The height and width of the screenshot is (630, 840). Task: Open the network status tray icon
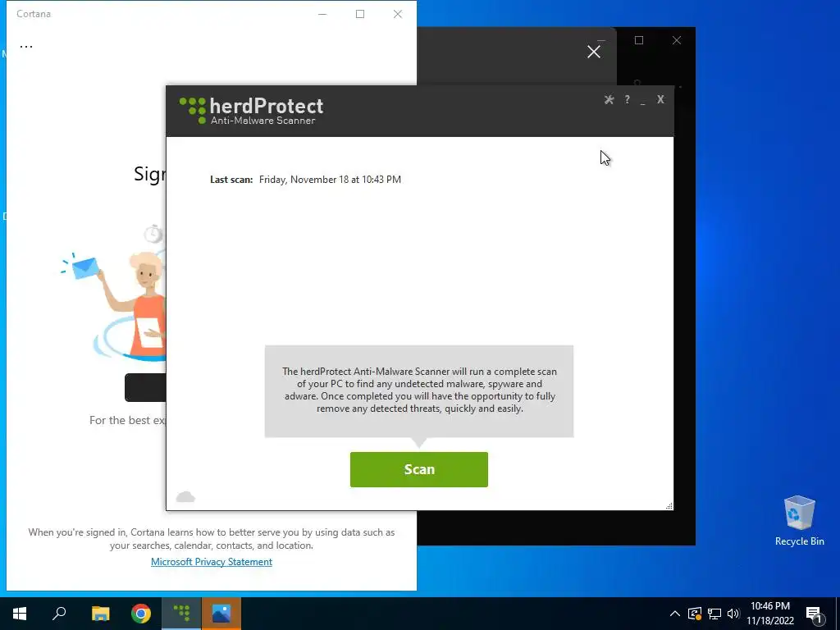(714, 614)
